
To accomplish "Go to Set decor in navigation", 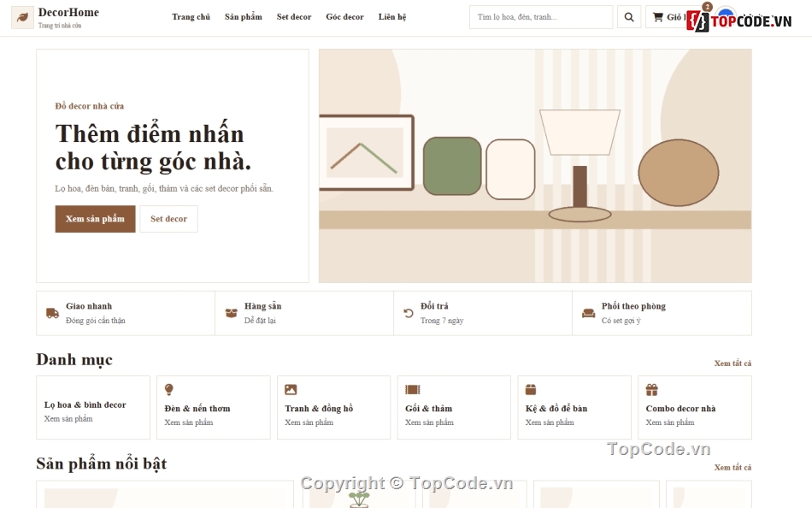I will click(294, 17).
